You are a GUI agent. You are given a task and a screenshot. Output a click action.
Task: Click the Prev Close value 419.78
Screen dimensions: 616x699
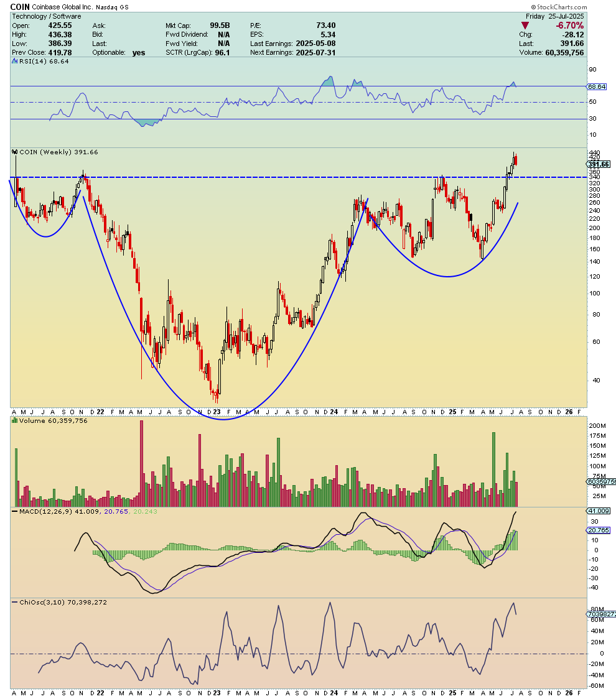pos(60,53)
